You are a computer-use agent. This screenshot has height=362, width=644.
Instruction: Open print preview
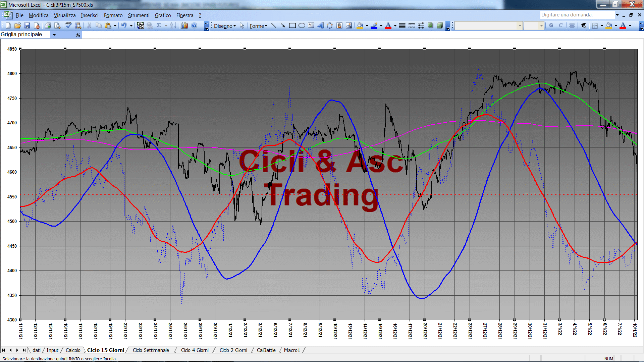pyautogui.click(x=57, y=25)
